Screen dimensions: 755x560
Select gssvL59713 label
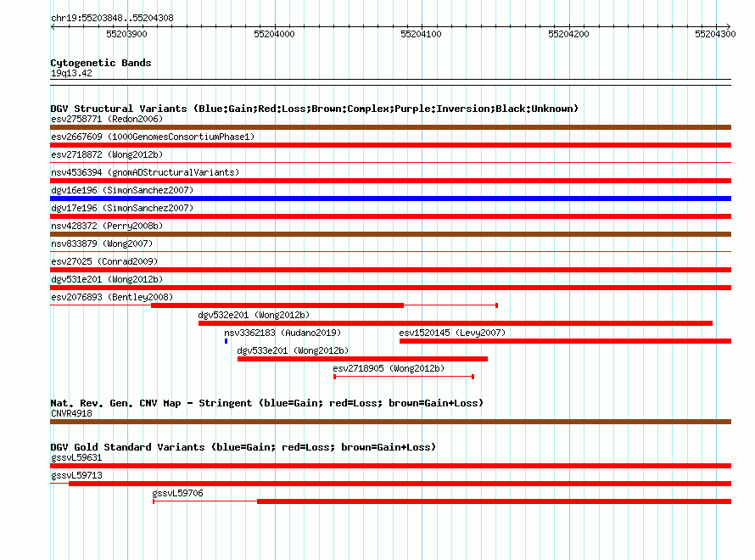click(76, 475)
